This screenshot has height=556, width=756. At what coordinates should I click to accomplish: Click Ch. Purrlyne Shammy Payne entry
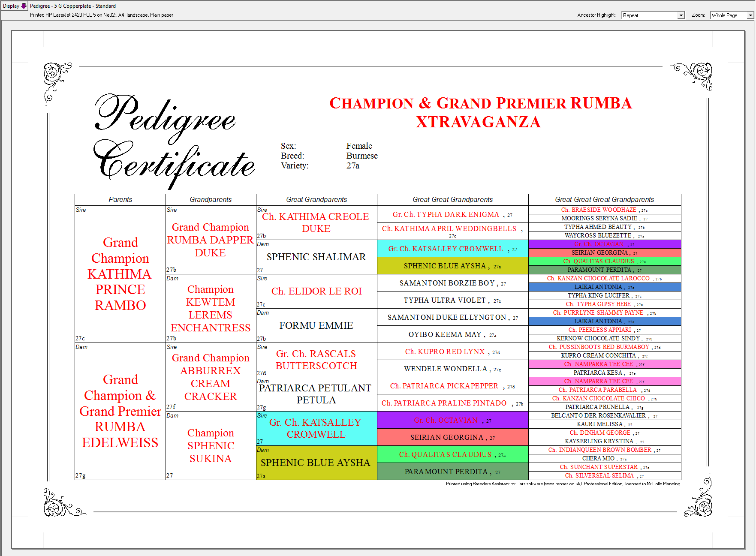coord(605,313)
